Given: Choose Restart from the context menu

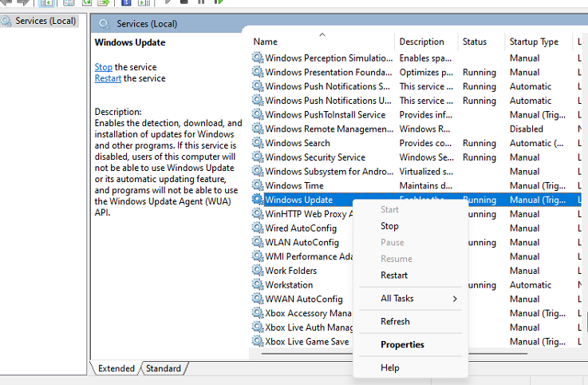Looking at the screenshot, I should point(394,276).
